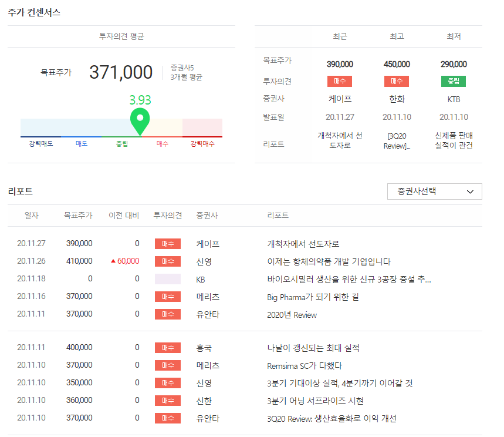Viewport: 504px width, 437px height.
Task: Click the 매수 badge in the 흥국 row
Action: tap(167, 348)
